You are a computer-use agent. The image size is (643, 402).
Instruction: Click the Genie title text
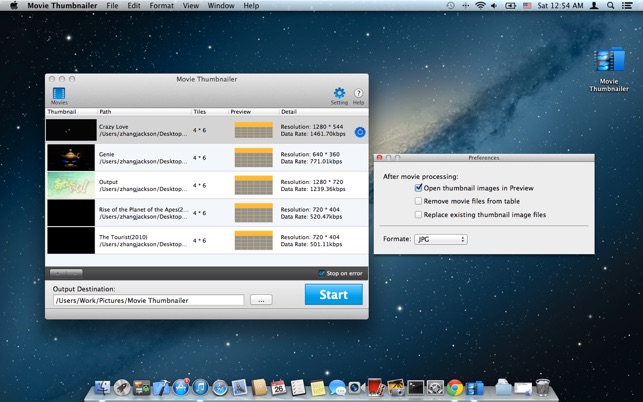(107, 154)
